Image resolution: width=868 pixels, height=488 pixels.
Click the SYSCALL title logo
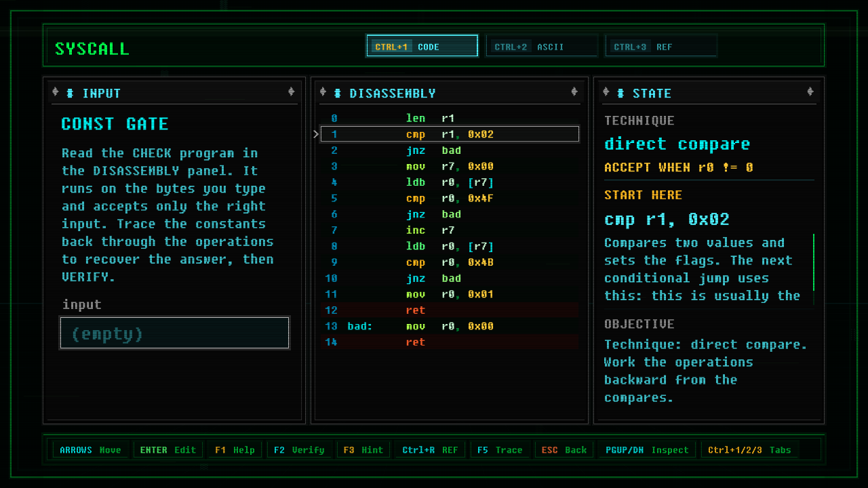point(92,49)
